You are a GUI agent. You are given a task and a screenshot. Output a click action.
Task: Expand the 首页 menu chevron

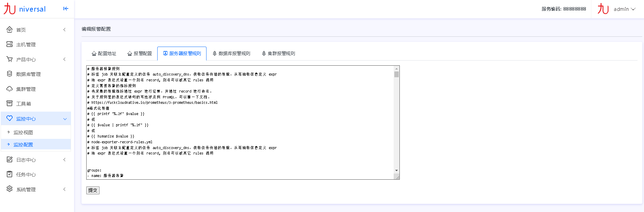[x=65, y=30]
